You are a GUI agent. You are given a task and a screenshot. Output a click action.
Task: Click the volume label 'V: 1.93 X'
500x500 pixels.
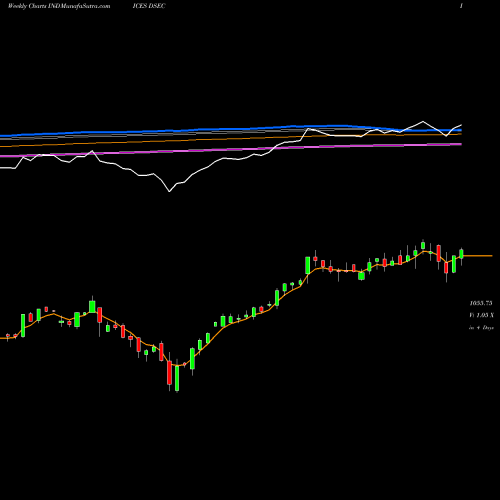pos(481,315)
